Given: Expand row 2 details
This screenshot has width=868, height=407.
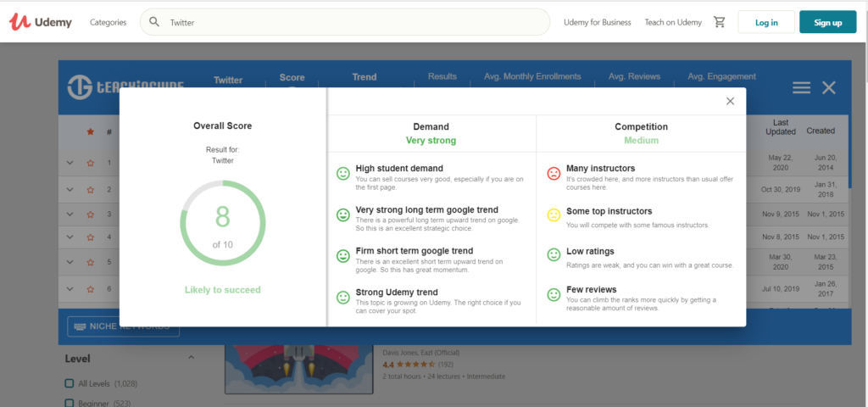Looking at the screenshot, I should pyautogui.click(x=70, y=189).
